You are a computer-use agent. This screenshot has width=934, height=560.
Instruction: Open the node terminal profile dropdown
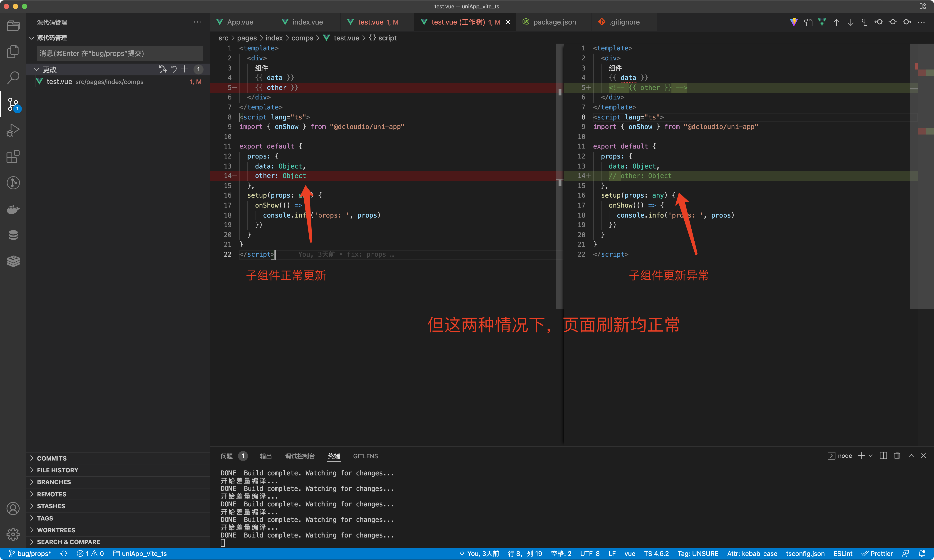click(x=871, y=456)
